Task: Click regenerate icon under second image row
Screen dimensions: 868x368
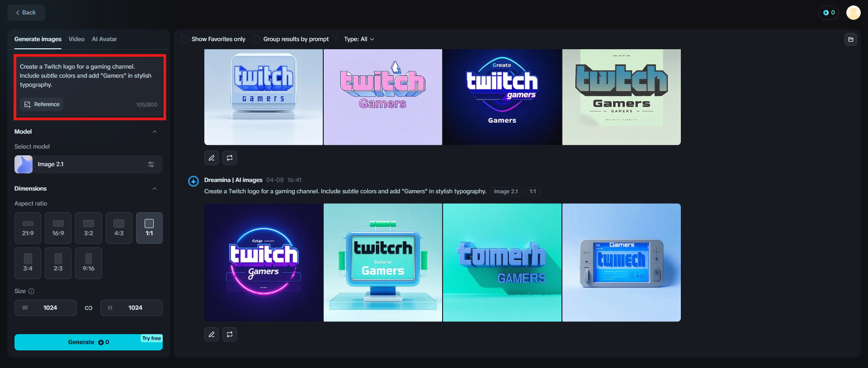Action: pos(230,335)
